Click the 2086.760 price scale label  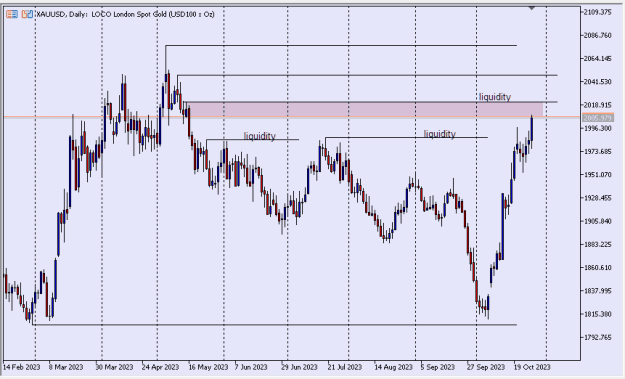(x=597, y=35)
